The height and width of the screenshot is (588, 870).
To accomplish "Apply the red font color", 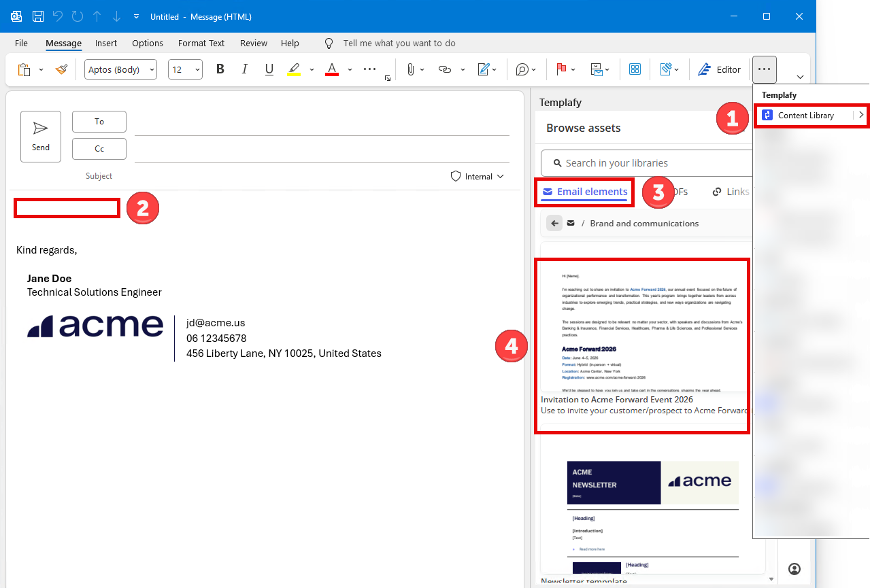I will point(332,69).
